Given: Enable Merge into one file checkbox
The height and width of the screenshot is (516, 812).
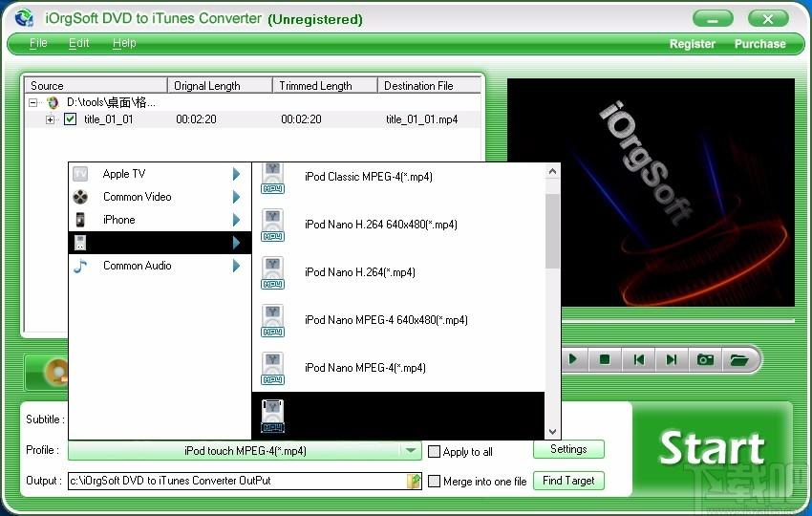Looking at the screenshot, I should 434,482.
